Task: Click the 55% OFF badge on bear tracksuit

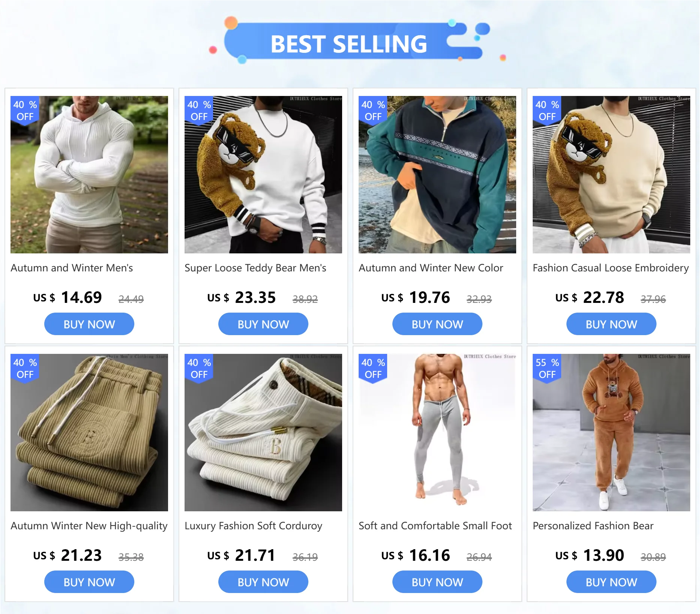Action: 547,368
